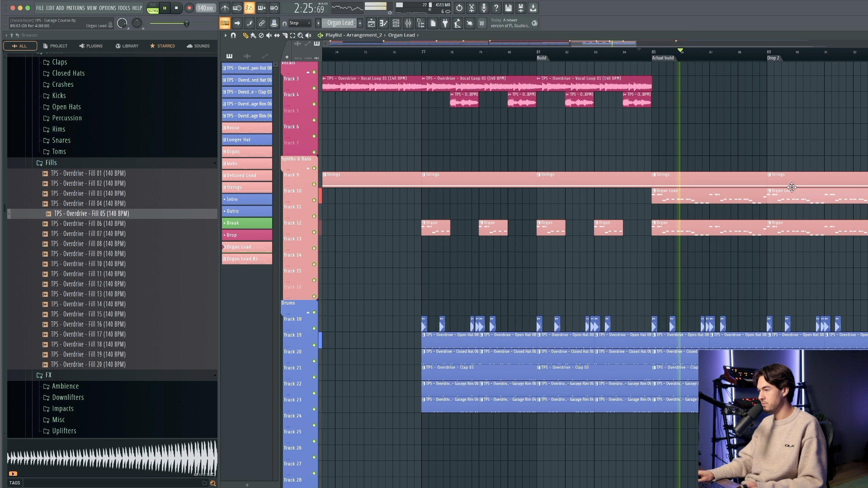Select the Zoom tool in the playlist toolbar
Screen dimensions: 868x488
point(300,35)
